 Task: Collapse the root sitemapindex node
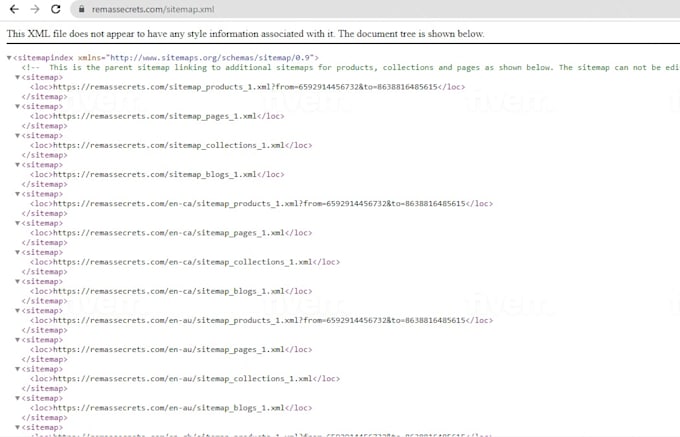pos(9,58)
